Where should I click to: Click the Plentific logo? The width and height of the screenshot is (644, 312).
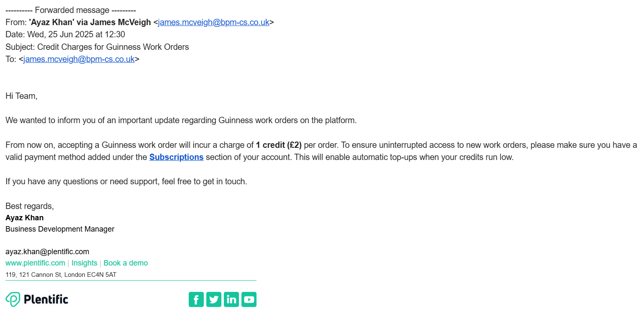[x=37, y=299]
